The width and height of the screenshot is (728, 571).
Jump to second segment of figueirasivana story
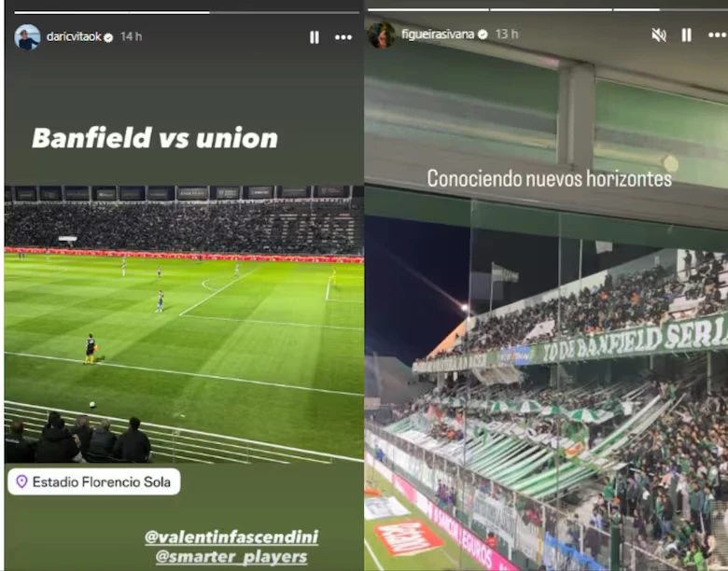click(551, 9)
